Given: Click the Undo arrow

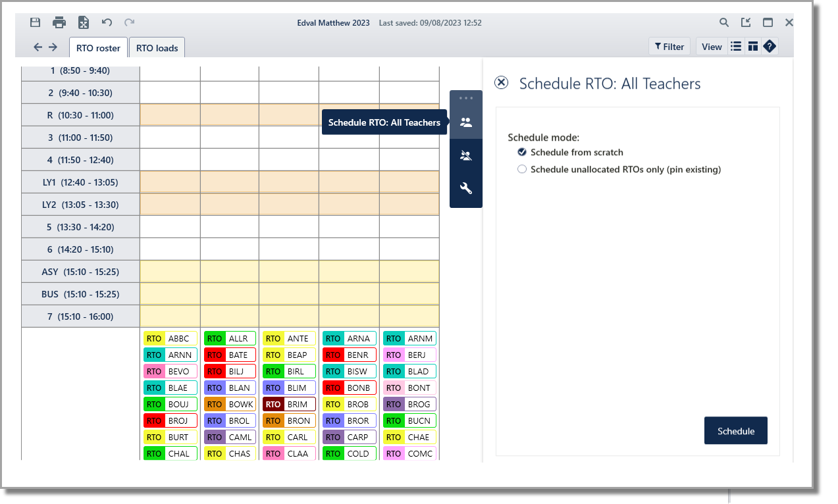Looking at the screenshot, I should click(107, 22).
